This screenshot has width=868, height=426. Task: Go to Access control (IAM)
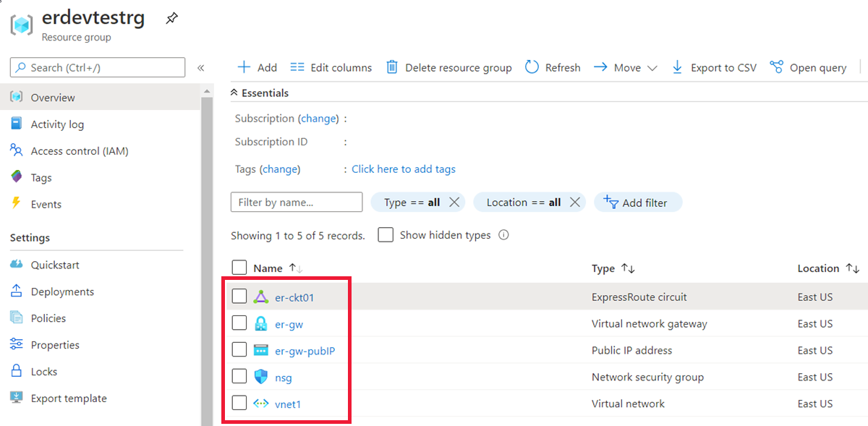[80, 151]
